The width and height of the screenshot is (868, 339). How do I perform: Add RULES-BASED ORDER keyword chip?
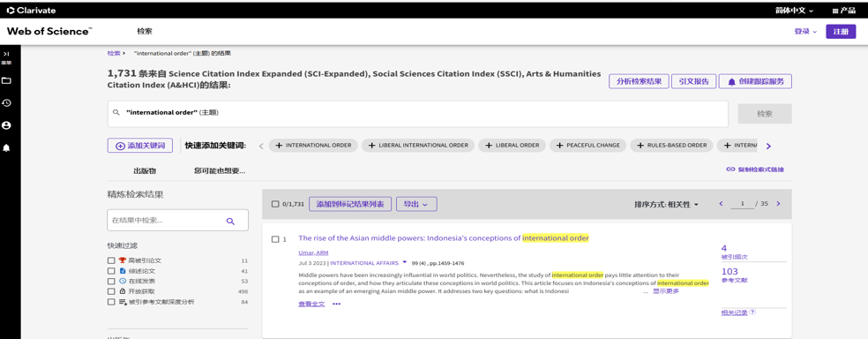(x=672, y=146)
